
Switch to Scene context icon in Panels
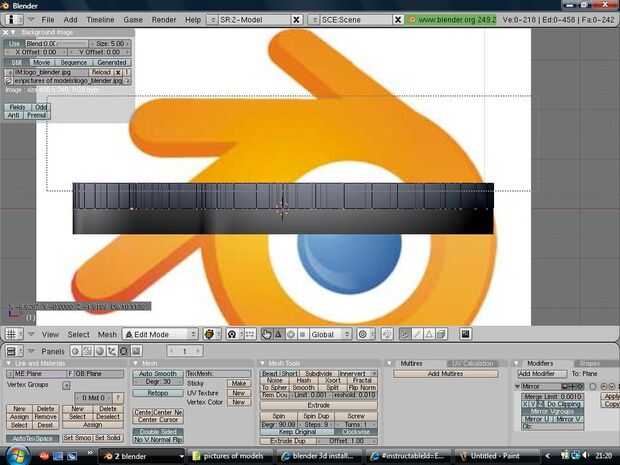(136, 351)
